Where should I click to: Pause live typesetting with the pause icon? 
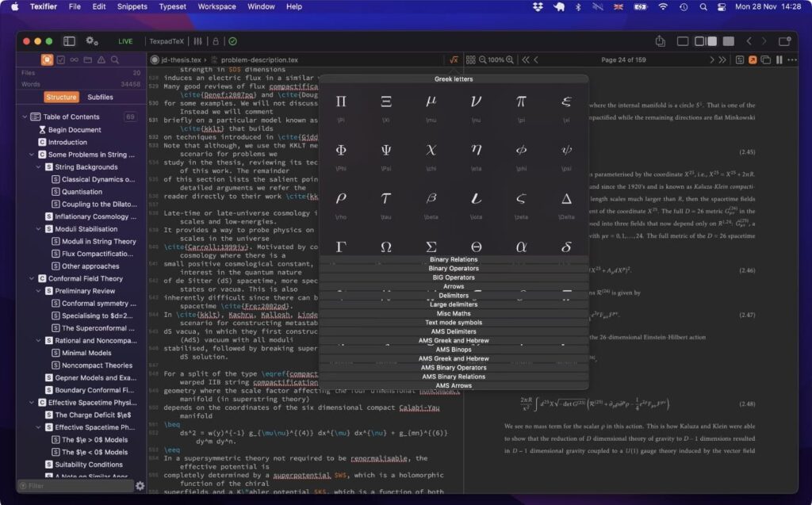(779, 59)
